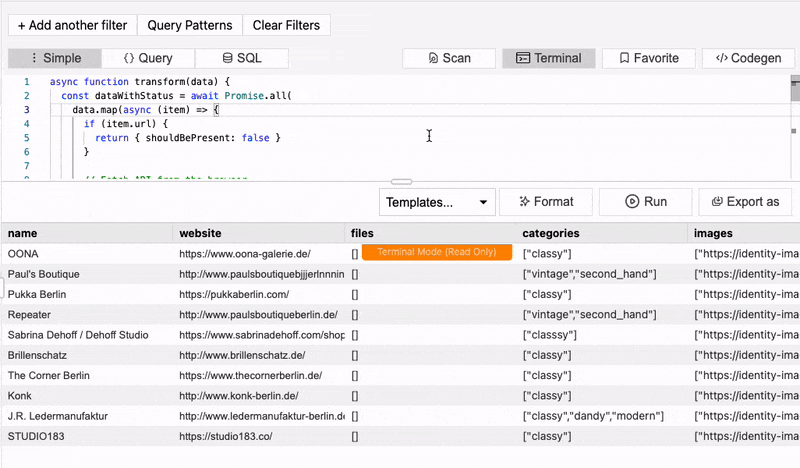Click the three-dots icon on Simple tab
The width and height of the screenshot is (800, 468).
(x=34, y=58)
